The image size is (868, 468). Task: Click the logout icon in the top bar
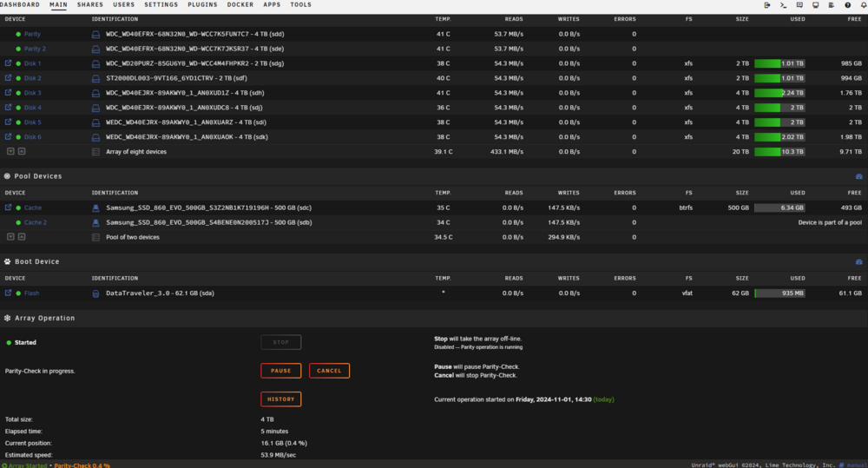pos(767,5)
